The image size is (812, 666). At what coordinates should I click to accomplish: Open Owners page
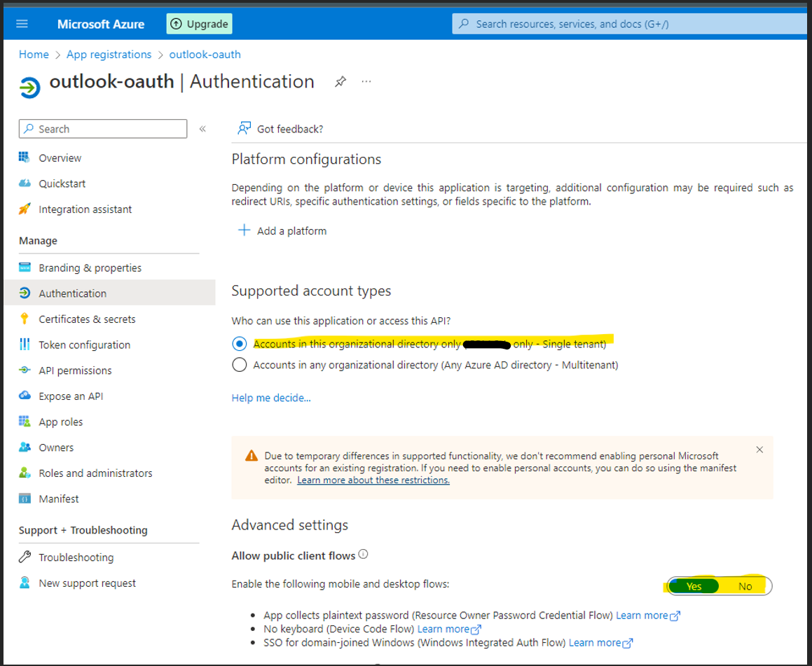(56, 448)
